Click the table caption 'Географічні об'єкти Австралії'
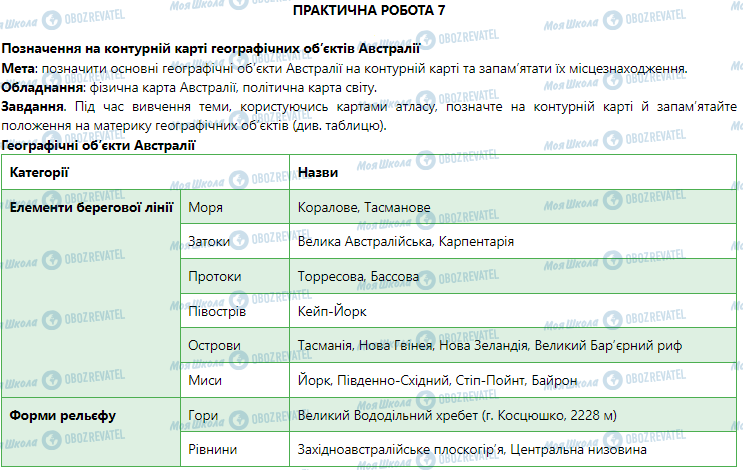 [x=98, y=145]
